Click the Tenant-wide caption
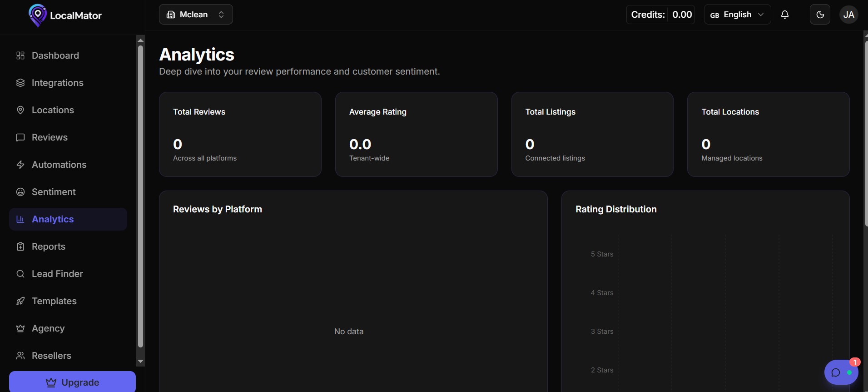Viewport: 868px width, 392px height. pos(369,158)
